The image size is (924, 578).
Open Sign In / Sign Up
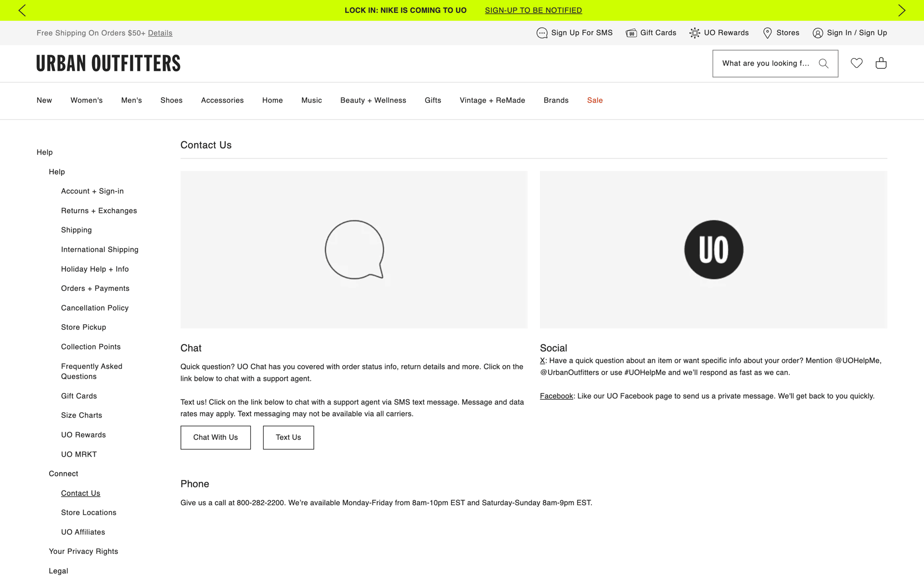(x=857, y=33)
